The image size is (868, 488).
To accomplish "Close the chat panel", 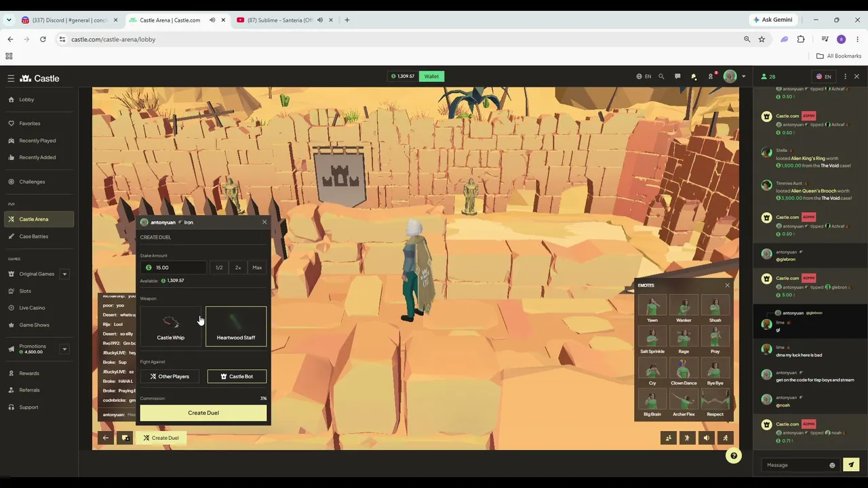I will pyautogui.click(x=856, y=77).
